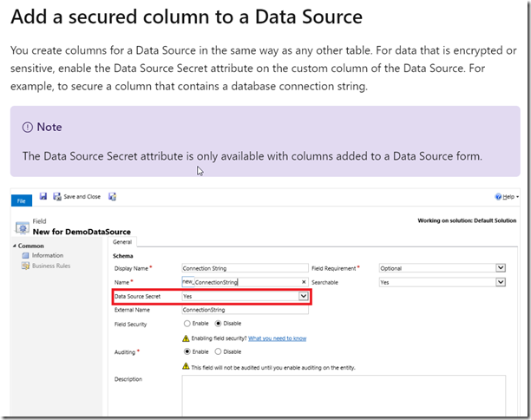Collapse the Common section

click(15, 246)
